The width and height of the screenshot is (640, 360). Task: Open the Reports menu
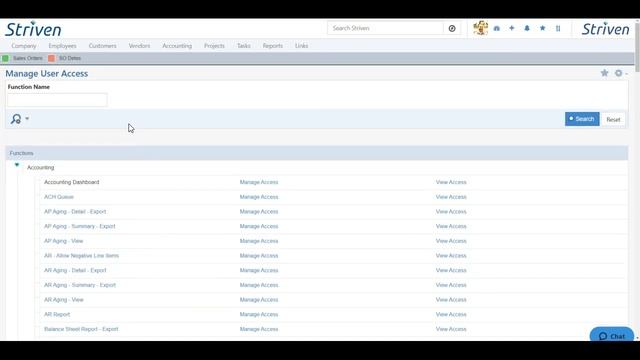[x=273, y=46]
